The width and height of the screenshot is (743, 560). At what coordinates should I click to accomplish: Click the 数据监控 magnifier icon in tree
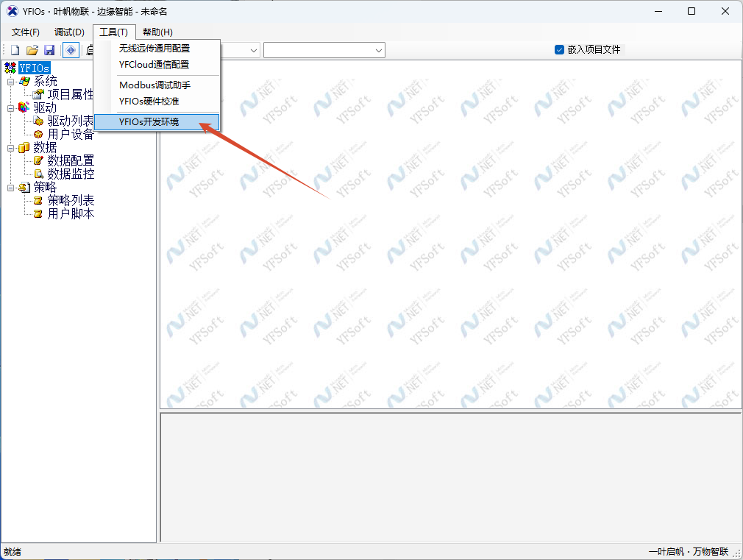(x=38, y=174)
